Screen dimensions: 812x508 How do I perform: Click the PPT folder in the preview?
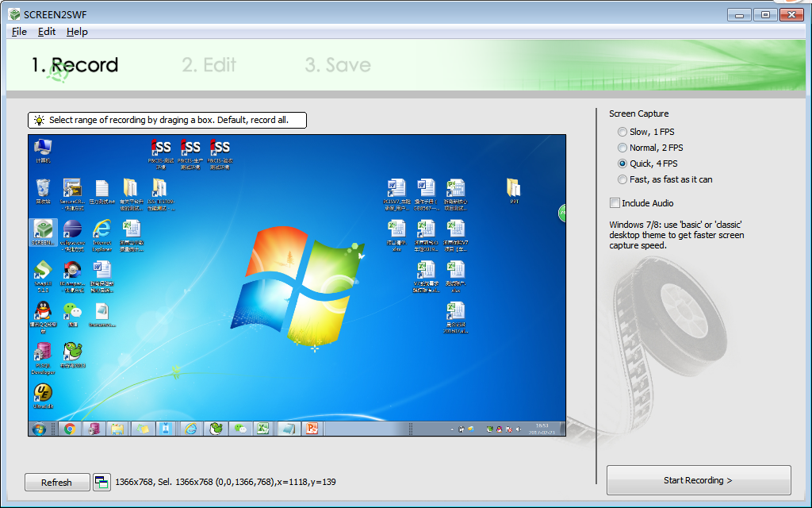point(514,190)
